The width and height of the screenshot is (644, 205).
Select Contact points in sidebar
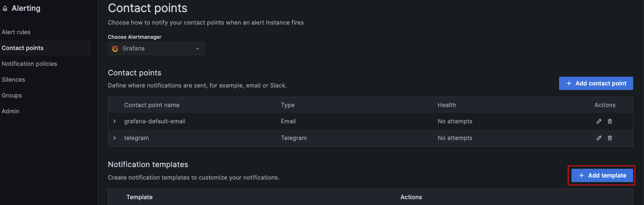[x=22, y=48]
